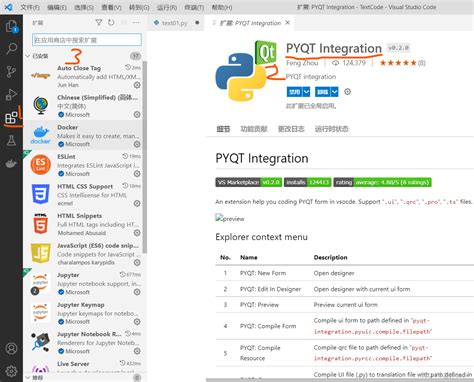Open the Docker view in activity bar
474x382 pixels.
point(11,163)
